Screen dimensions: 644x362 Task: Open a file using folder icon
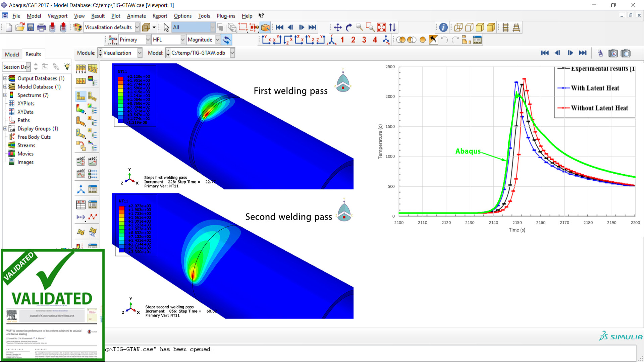pyautogui.click(x=20, y=27)
